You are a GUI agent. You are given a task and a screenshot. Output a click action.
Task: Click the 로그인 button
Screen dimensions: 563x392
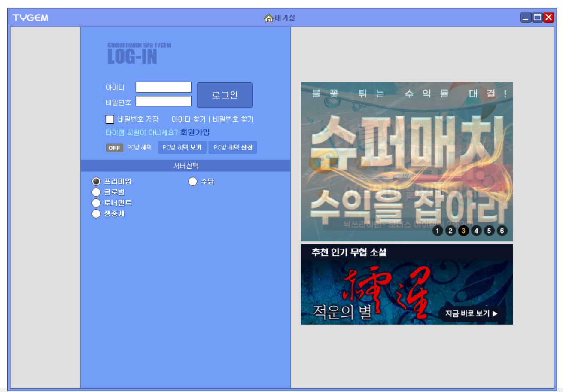225,95
